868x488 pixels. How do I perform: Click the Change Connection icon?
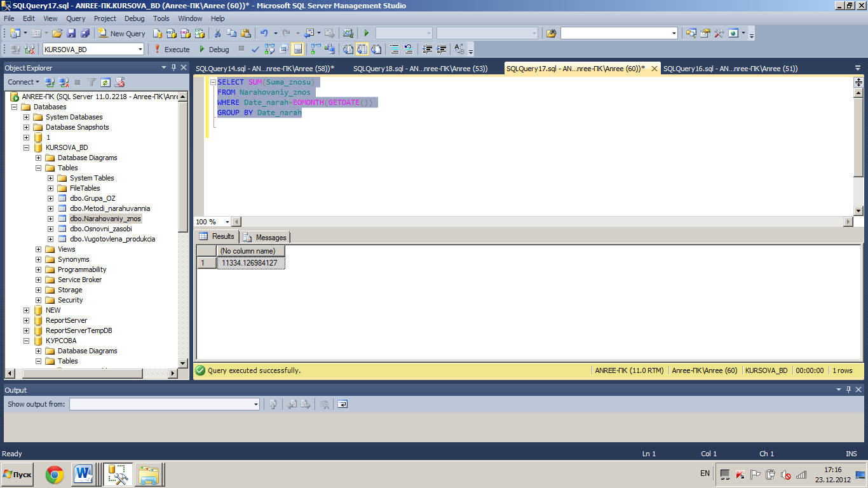point(29,49)
